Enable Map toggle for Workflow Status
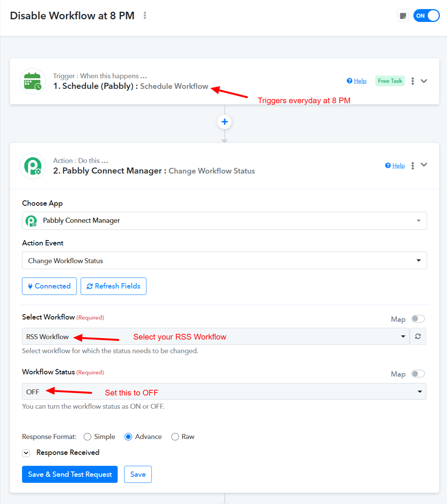Image resolution: width=447 pixels, height=504 pixels. click(x=418, y=374)
